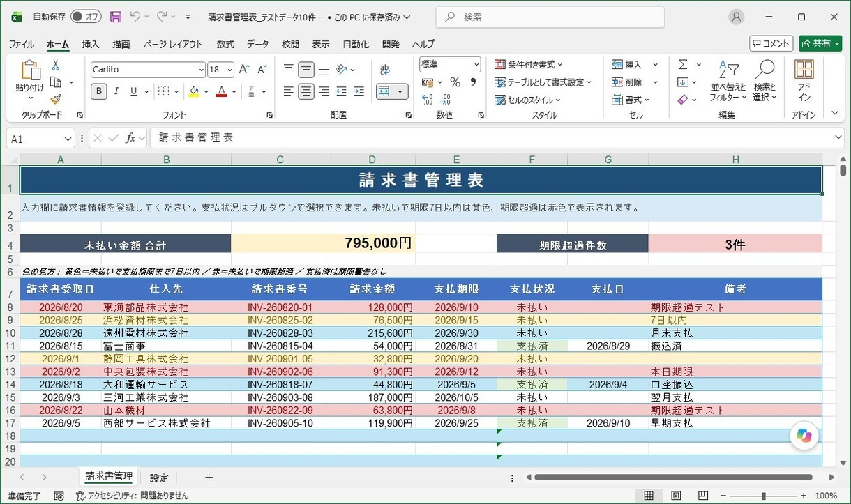Screen dimensions: 851x504
Task: Adjust the zoom slider in status bar
Action: (764, 496)
